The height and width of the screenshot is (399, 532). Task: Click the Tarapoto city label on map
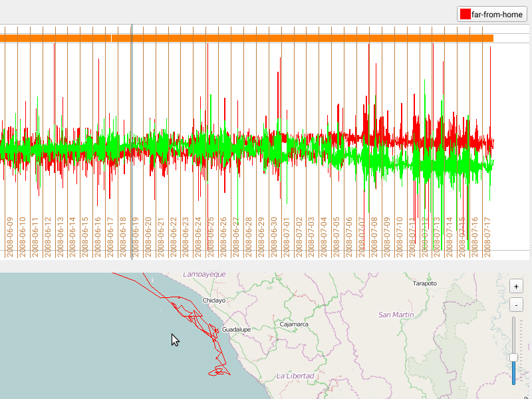click(425, 283)
